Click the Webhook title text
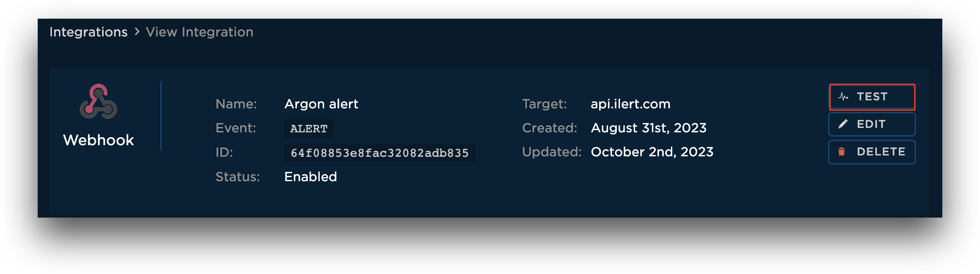Viewport: 980px width, 274px height. [x=98, y=140]
